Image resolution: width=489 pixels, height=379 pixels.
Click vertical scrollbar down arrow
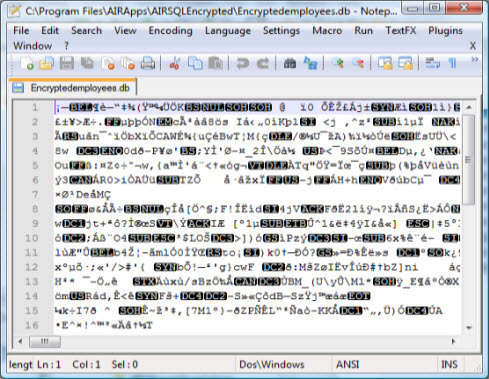click(469, 328)
